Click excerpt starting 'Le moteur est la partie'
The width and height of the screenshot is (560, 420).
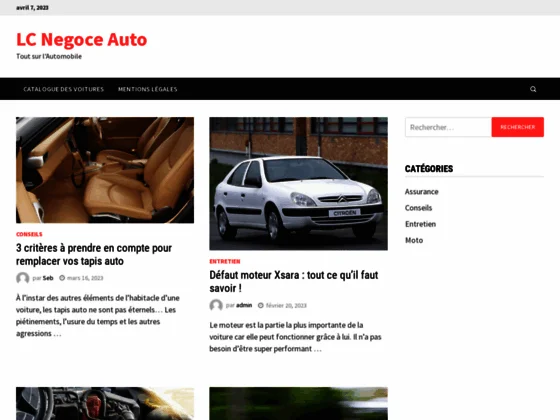click(295, 337)
